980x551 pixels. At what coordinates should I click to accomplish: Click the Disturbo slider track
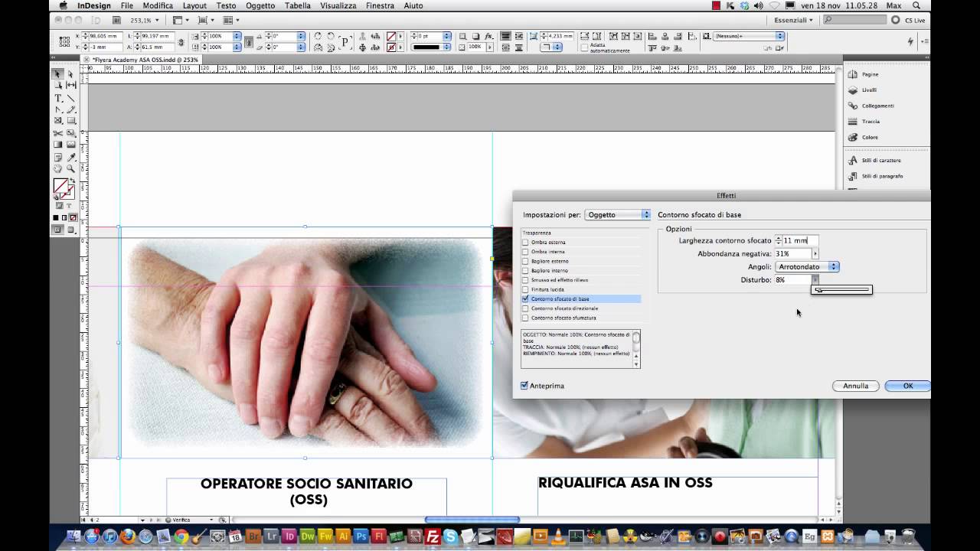841,290
